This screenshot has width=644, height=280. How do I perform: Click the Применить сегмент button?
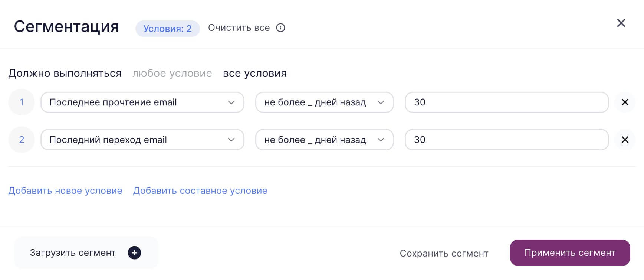pos(570,253)
